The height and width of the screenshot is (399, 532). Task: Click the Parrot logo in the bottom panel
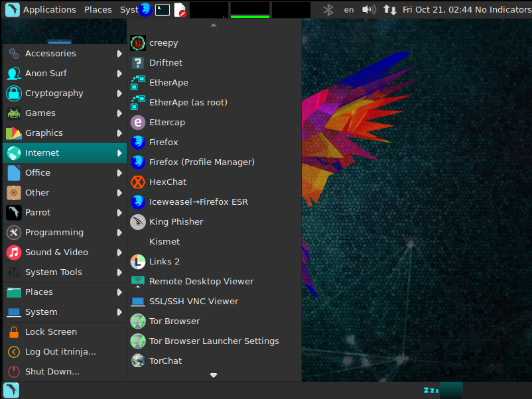pos(11,390)
